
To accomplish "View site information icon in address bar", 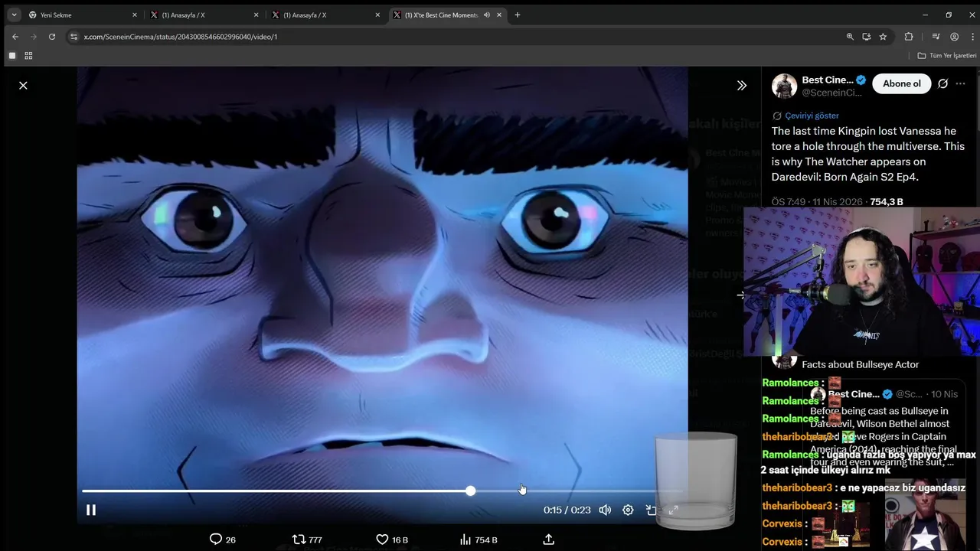I will coord(73,36).
